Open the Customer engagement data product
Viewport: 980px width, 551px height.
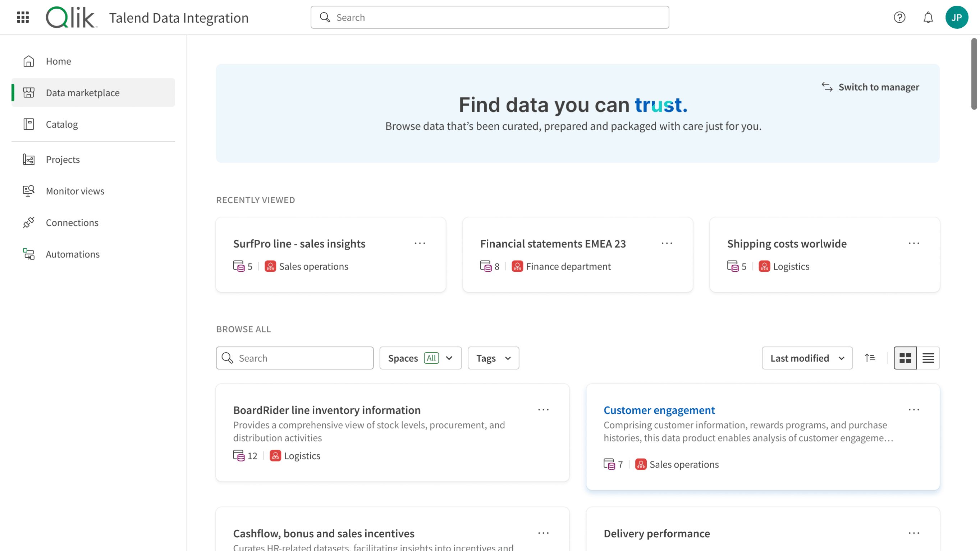pos(659,410)
